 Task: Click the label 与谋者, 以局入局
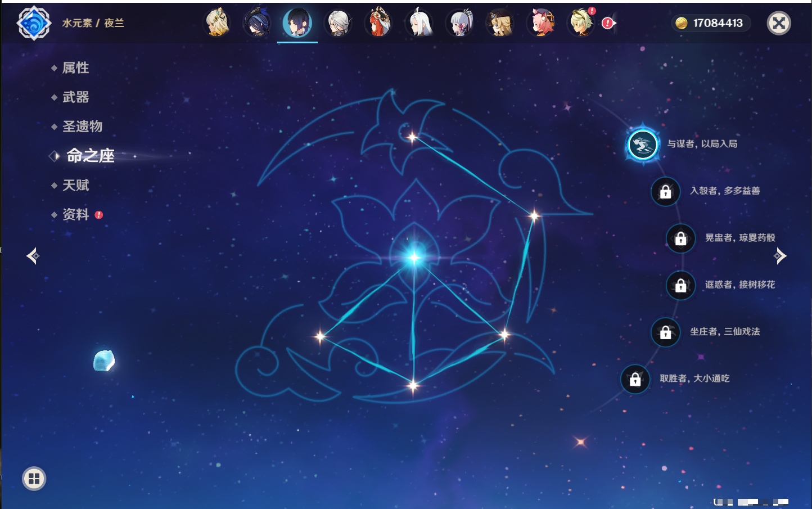tap(702, 144)
